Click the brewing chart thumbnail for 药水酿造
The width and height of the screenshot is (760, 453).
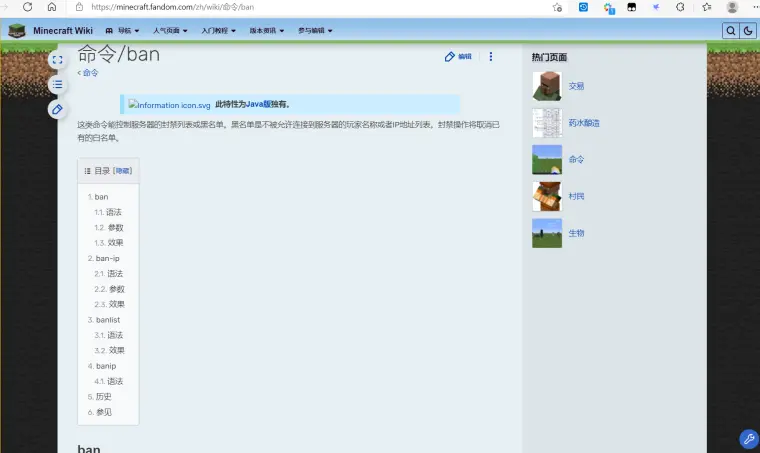547,123
